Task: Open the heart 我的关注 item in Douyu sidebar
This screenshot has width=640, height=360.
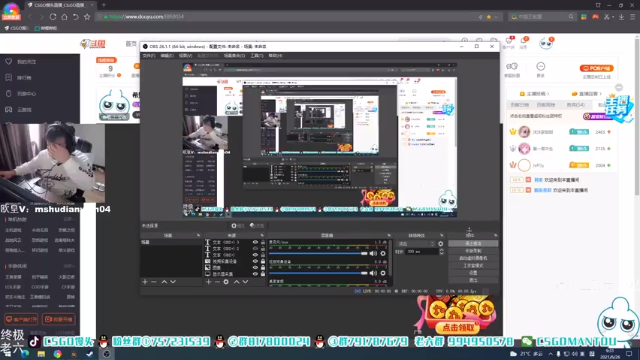Action: (21, 62)
